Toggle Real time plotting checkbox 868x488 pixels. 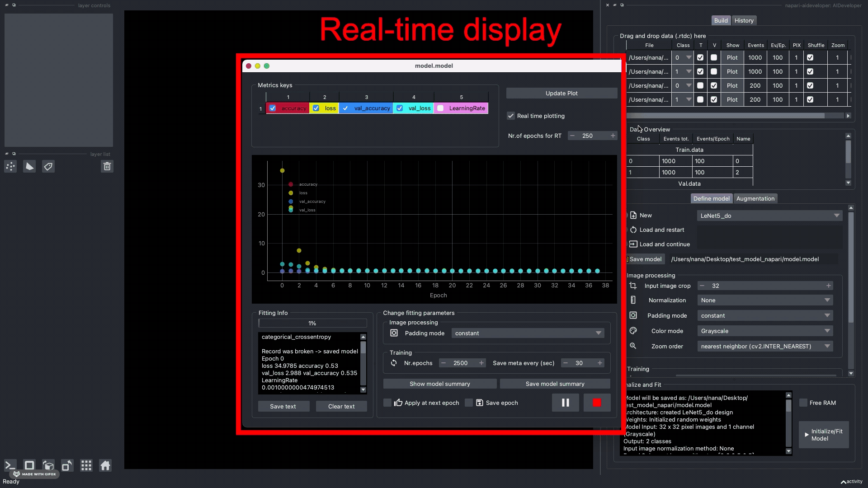pyautogui.click(x=510, y=116)
